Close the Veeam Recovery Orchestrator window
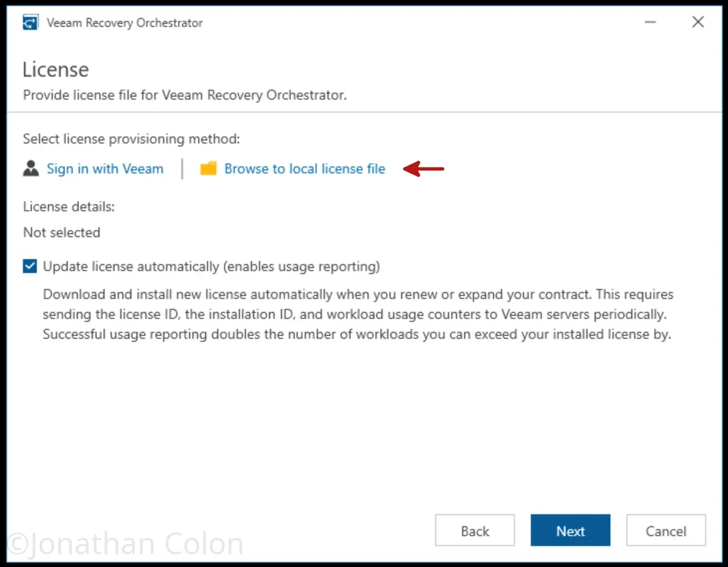 tap(698, 22)
